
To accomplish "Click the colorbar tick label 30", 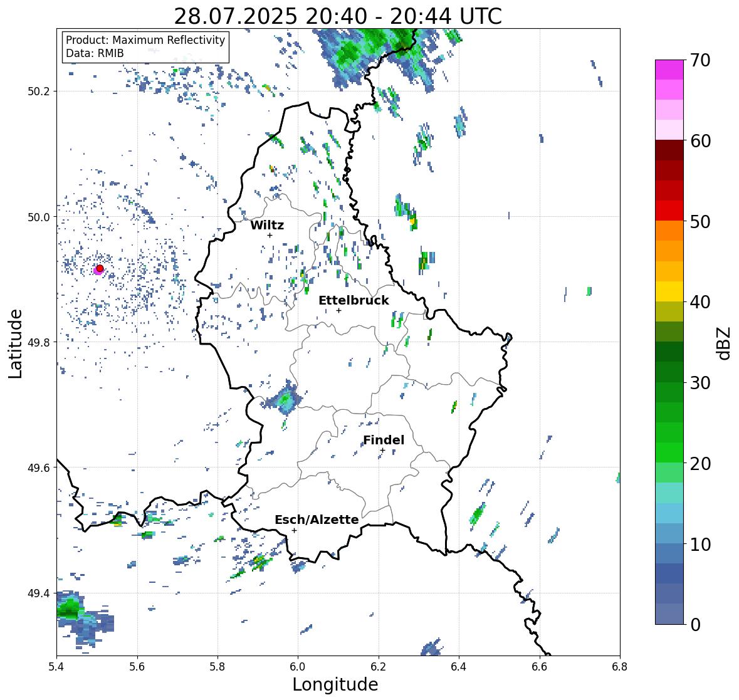I will pos(700,382).
